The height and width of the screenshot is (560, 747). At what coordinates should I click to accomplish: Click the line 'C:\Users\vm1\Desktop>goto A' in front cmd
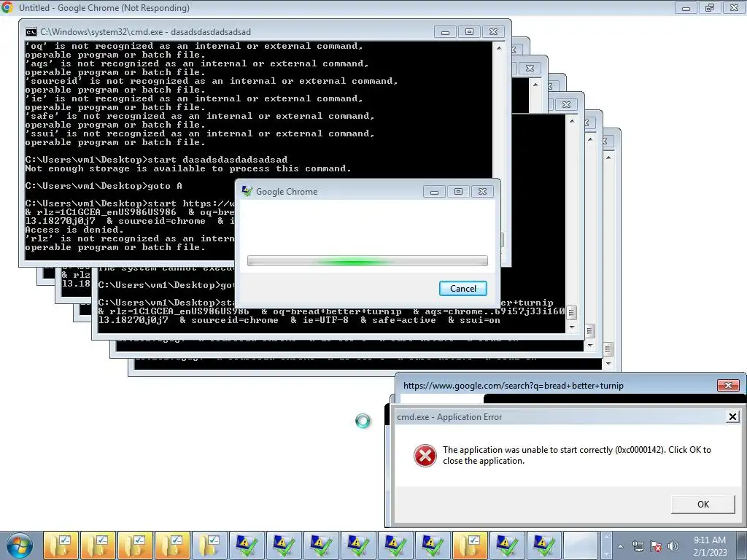[104, 186]
